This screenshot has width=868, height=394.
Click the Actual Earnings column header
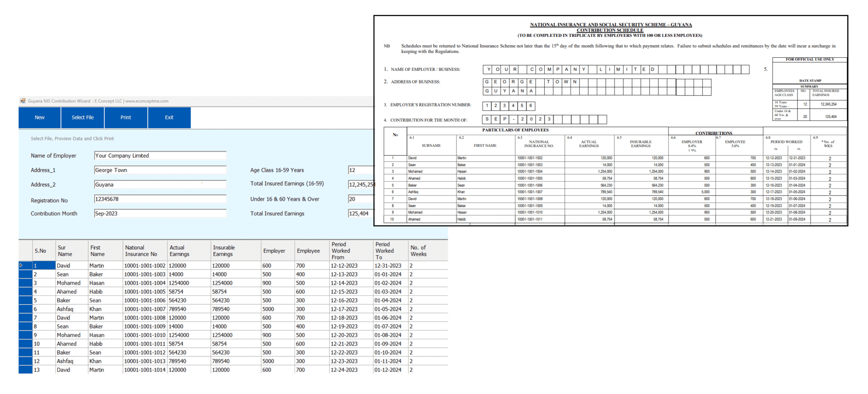[x=189, y=251]
